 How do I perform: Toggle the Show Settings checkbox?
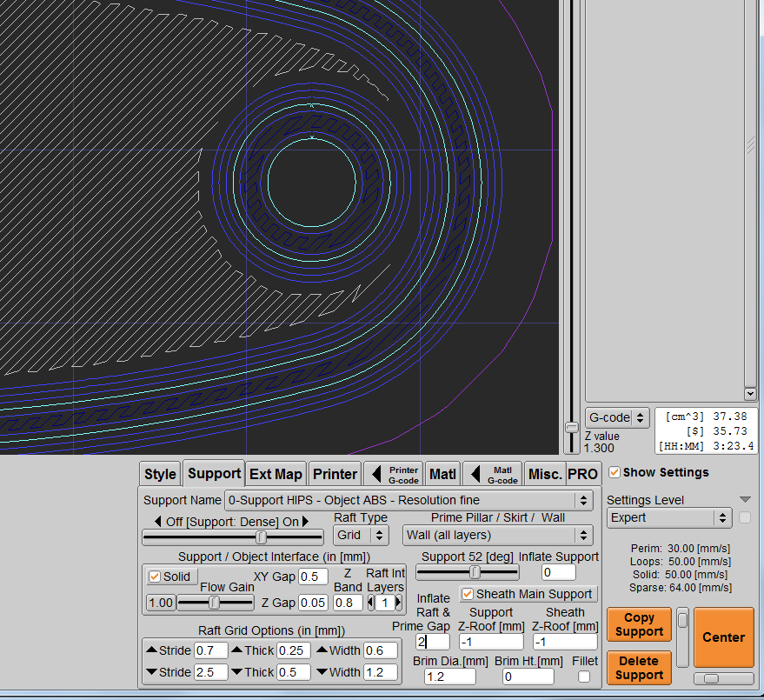click(615, 472)
